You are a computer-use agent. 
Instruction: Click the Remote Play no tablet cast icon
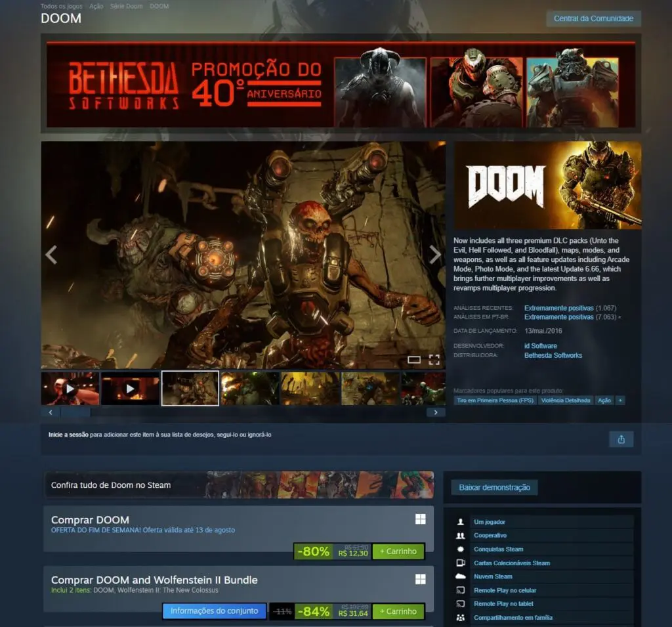pyautogui.click(x=461, y=604)
